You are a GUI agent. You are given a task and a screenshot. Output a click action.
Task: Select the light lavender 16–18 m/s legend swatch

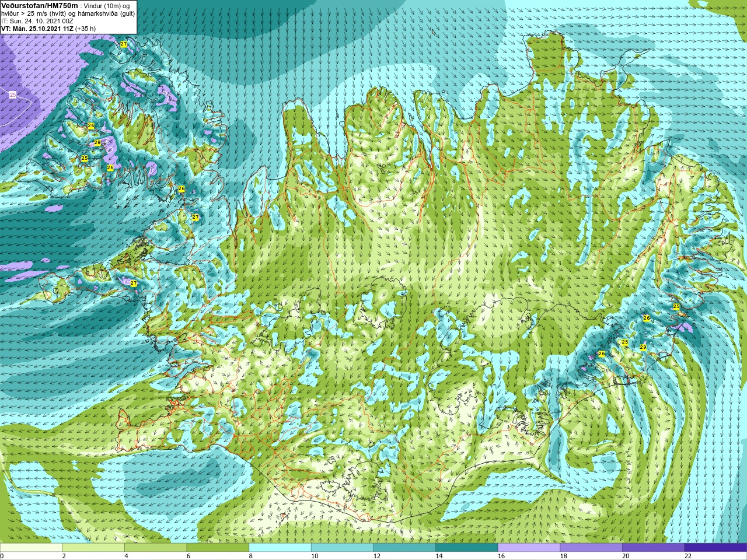pos(529,548)
